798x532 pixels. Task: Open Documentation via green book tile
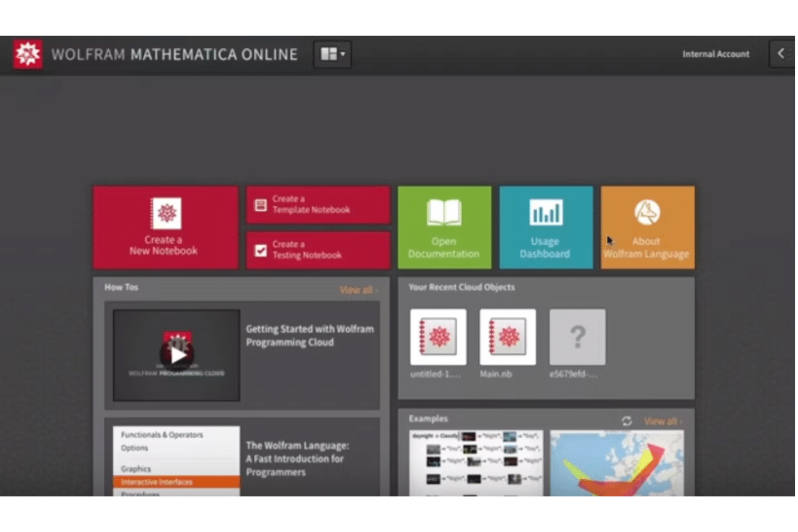pos(444,227)
